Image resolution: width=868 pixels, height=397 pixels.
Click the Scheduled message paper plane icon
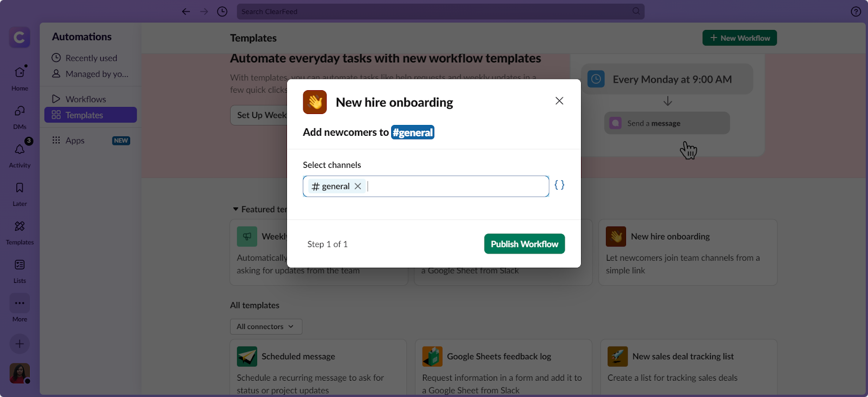point(247,356)
